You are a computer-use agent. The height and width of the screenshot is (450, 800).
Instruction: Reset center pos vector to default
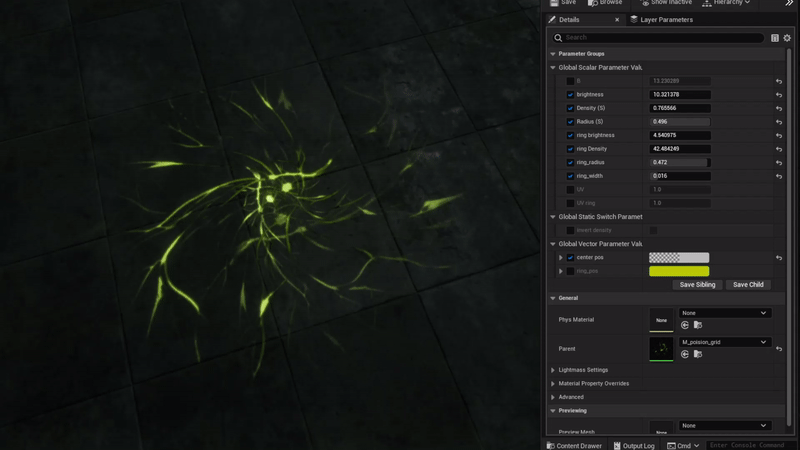(779, 258)
